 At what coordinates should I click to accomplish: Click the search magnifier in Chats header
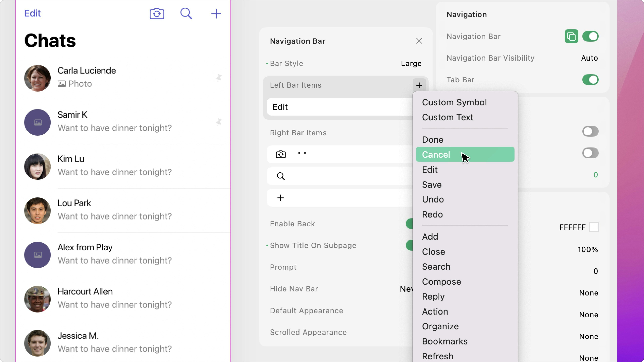(186, 13)
